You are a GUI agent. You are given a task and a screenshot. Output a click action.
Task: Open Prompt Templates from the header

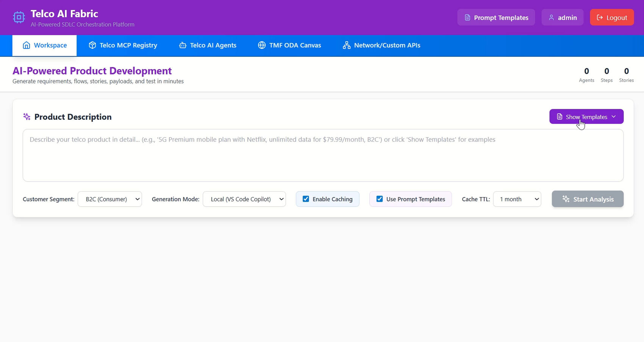point(496,18)
